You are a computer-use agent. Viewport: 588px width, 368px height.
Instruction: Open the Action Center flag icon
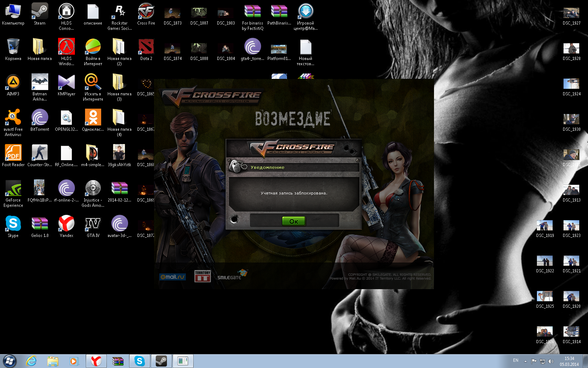pos(534,361)
